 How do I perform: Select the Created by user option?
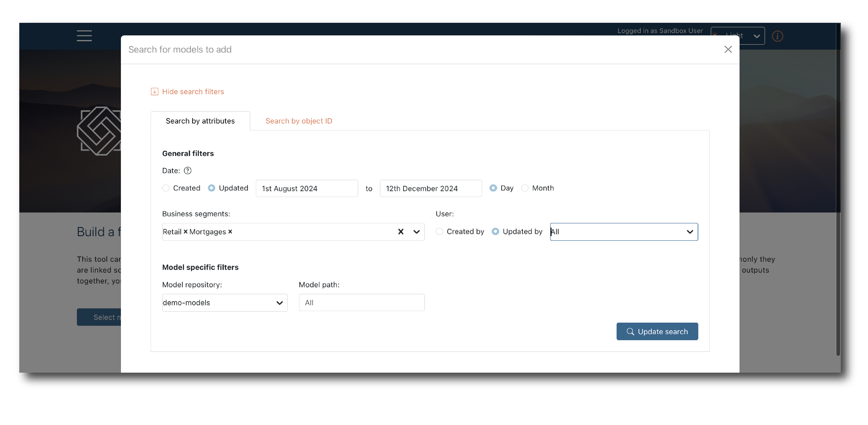point(439,231)
